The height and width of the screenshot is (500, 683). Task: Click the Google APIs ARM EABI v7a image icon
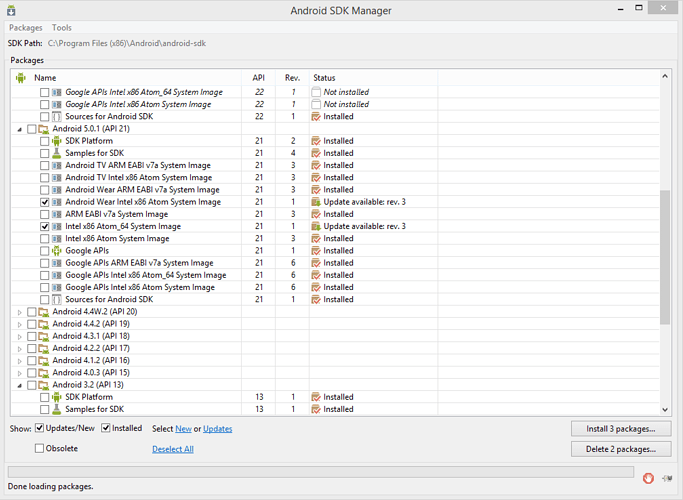pyautogui.click(x=57, y=263)
